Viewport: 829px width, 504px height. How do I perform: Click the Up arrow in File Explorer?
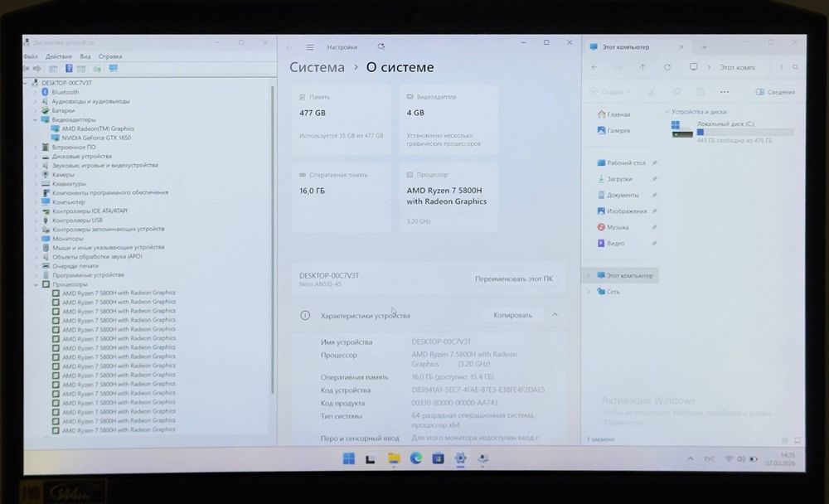point(642,67)
